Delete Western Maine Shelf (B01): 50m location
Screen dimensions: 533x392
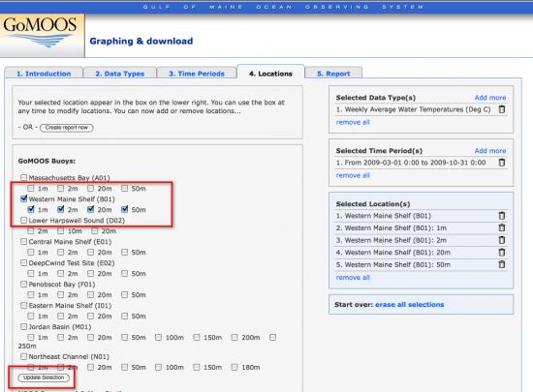pos(502,264)
